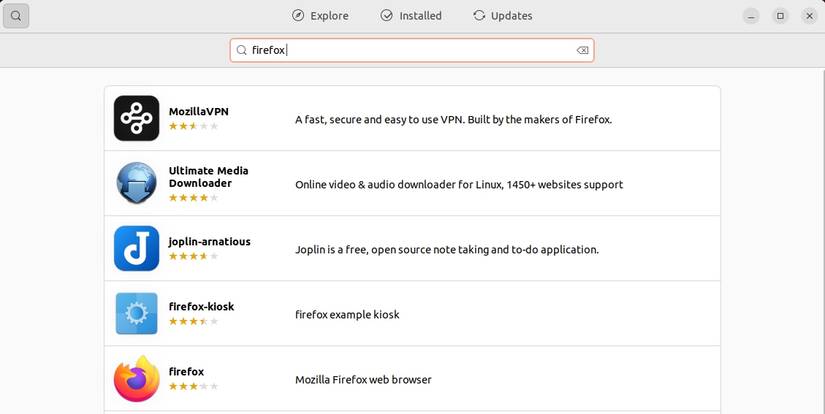The width and height of the screenshot is (825, 414).
Task: Open the Explore tab
Action: [320, 16]
